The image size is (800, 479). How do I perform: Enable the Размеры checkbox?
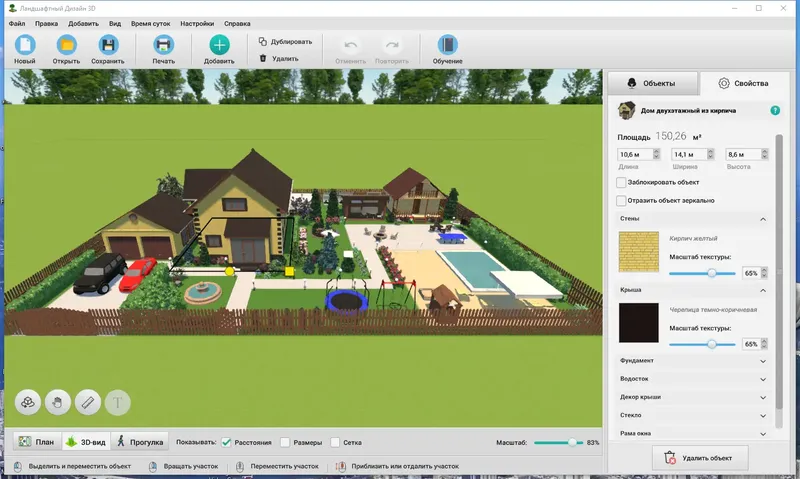(x=285, y=442)
